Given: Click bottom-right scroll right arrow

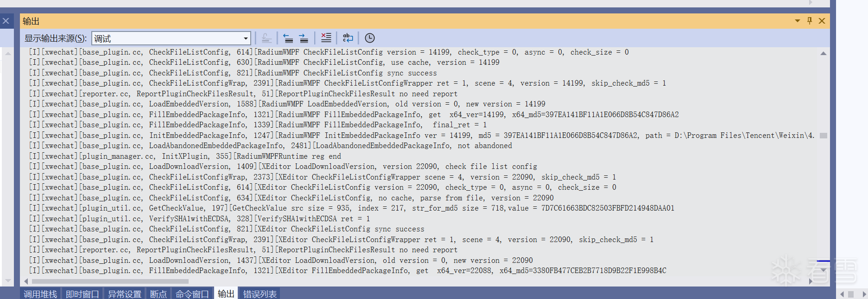Looking at the screenshot, I should pos(864,294).
